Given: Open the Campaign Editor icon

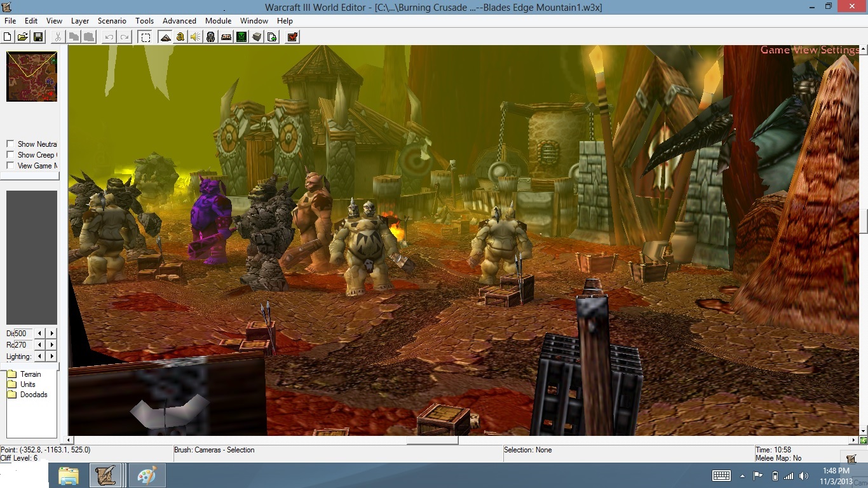Looking at the screenshot, I should pos(226,37).
